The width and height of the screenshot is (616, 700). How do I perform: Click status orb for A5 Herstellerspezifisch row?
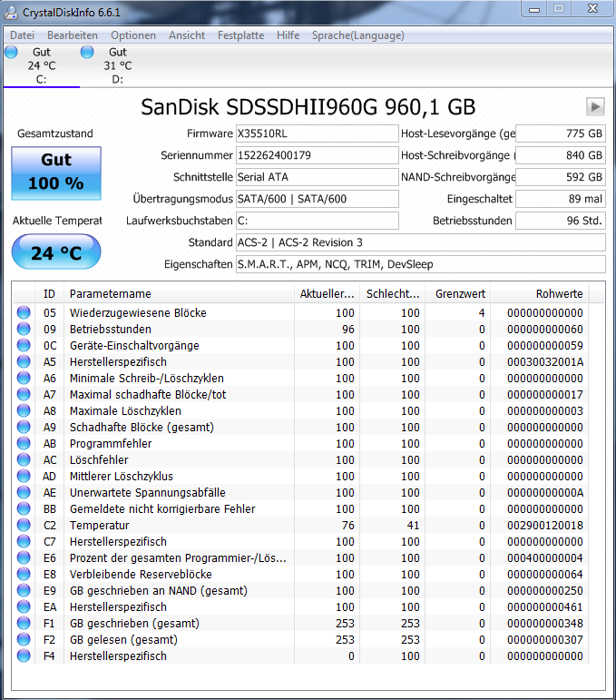[24, 361]
